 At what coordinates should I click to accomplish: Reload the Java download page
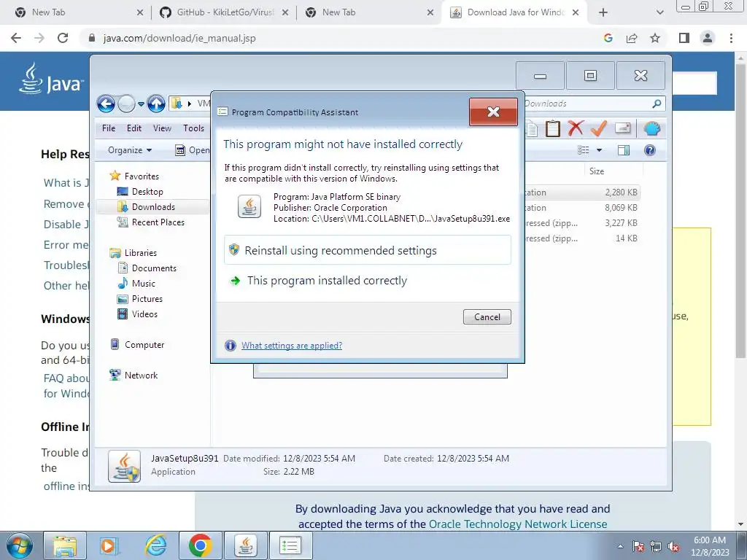(x=63, y=38)
